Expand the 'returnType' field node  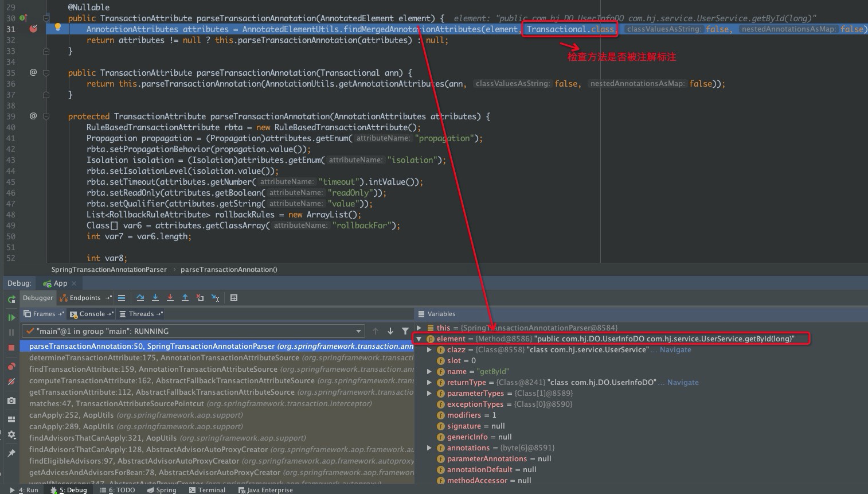429,382
